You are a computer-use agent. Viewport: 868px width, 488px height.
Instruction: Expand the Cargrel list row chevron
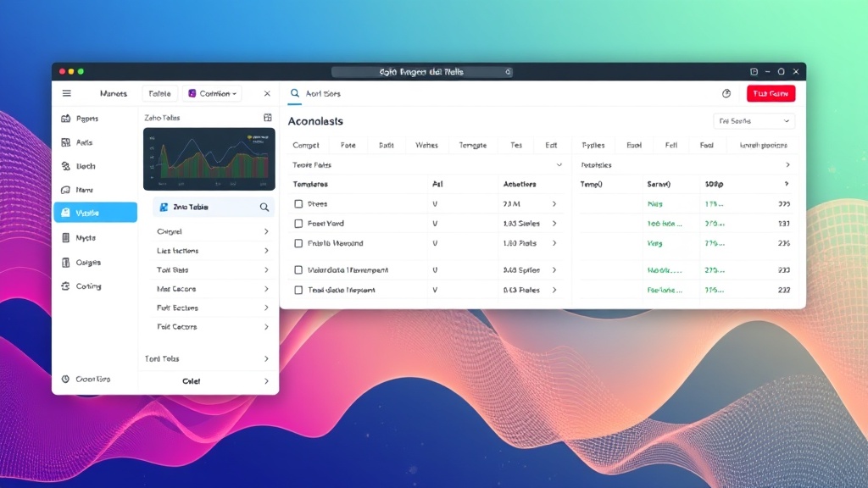[x=266, y=231]
